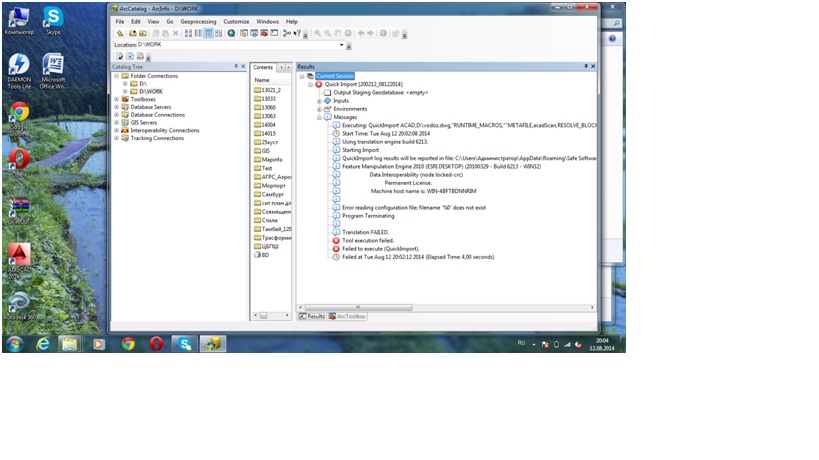Open the Geoprocessing menu
The image size is (819, 460).
tap(199, 21)
